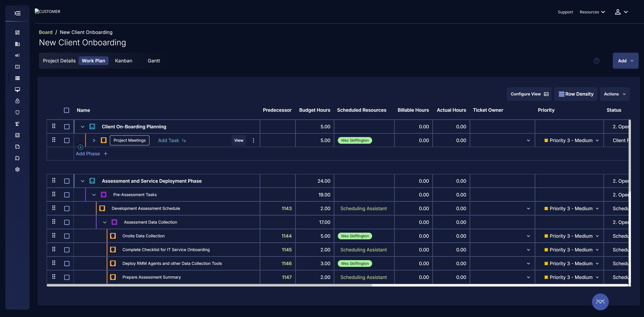Click the horizontal scrollbar under the table
Screen dimensions: 644x317
(209, 285)
